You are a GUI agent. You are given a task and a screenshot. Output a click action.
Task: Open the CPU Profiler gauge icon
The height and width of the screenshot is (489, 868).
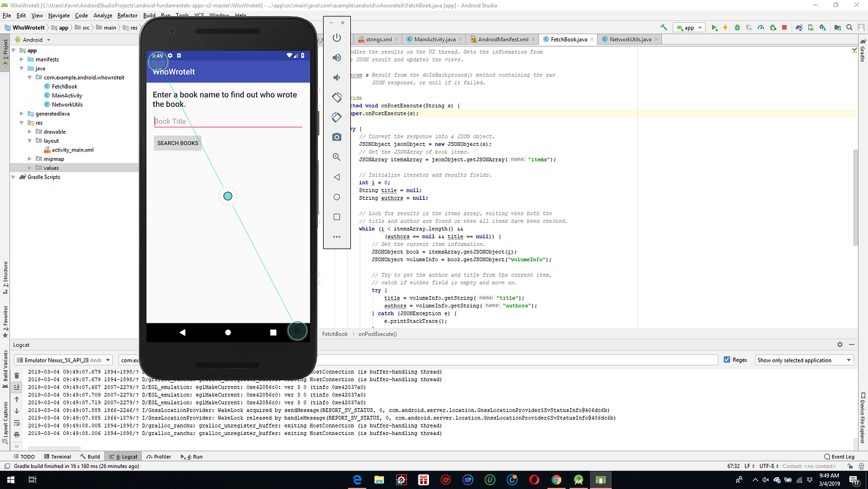click(x=761, y=27)
